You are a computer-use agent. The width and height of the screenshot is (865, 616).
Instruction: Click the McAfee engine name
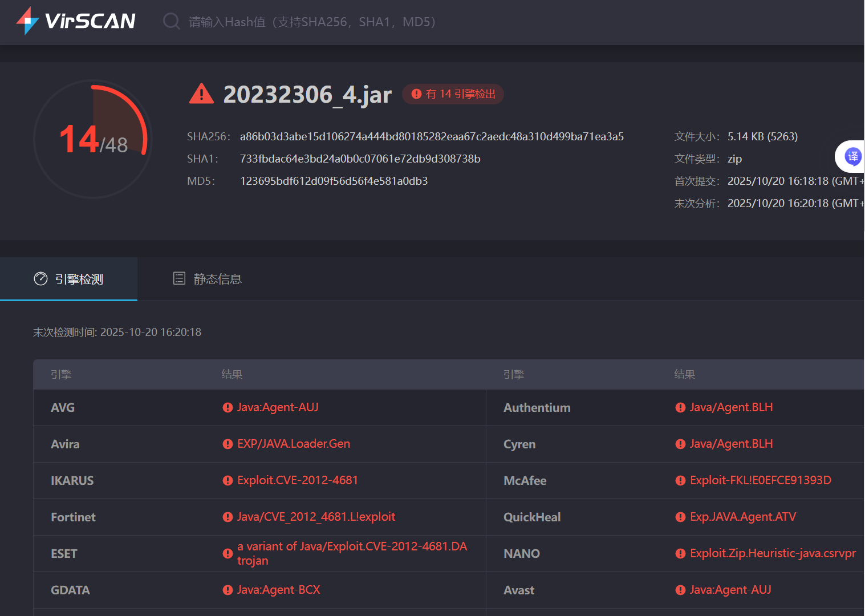[525, 481]
